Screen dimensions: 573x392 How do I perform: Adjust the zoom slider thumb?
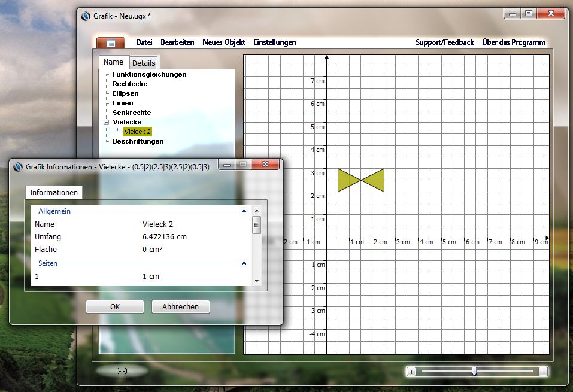pyautogui.click(x=474, y=371)
